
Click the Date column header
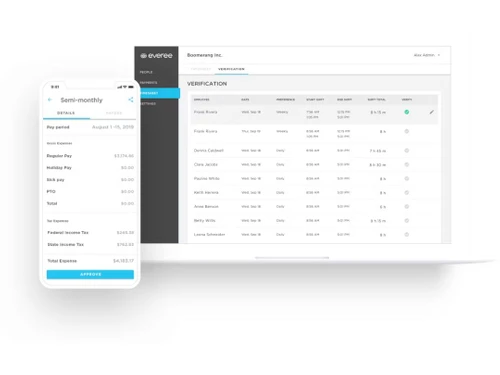(x=245, y=100)
